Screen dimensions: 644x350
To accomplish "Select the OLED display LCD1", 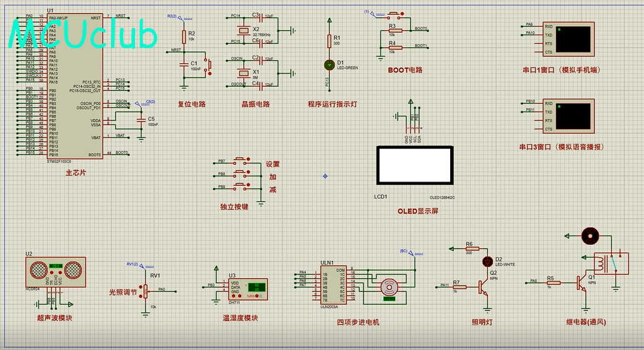I will (x=415, y=165).
